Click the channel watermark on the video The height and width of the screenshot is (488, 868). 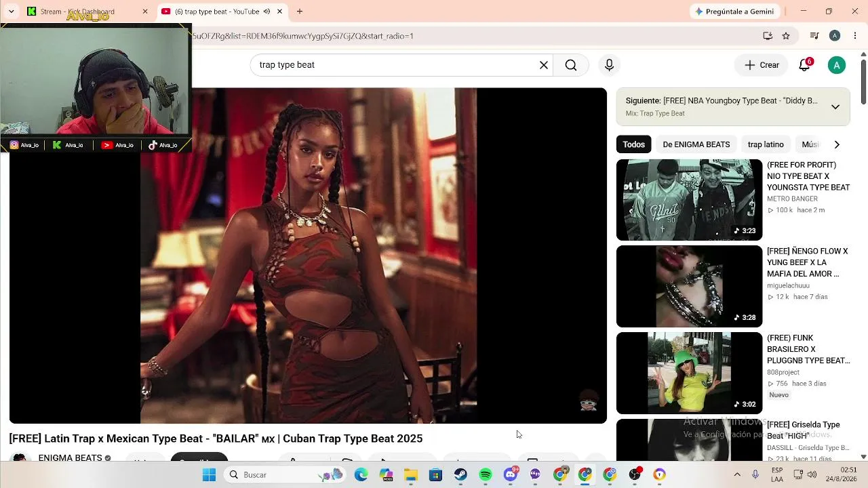pos(589,401)
